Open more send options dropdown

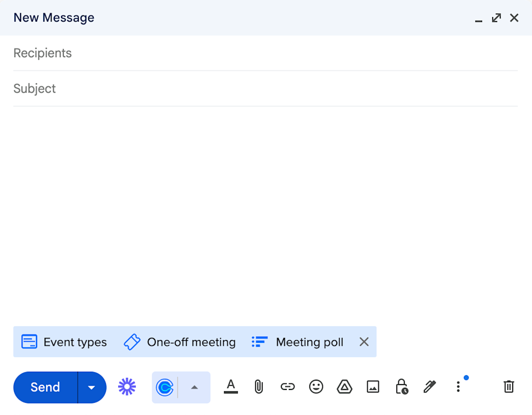(91, 387)
